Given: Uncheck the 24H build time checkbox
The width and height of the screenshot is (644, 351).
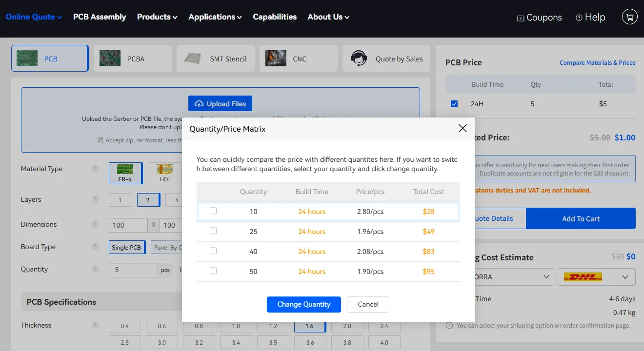Looking at the screenshot, I should click(454, 104).
